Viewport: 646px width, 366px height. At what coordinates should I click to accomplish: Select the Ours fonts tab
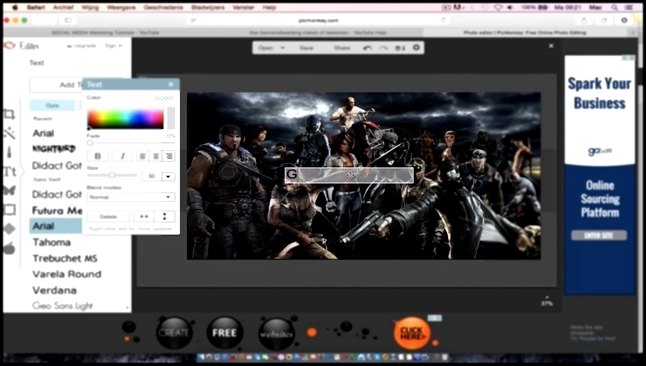pos(52,106)
